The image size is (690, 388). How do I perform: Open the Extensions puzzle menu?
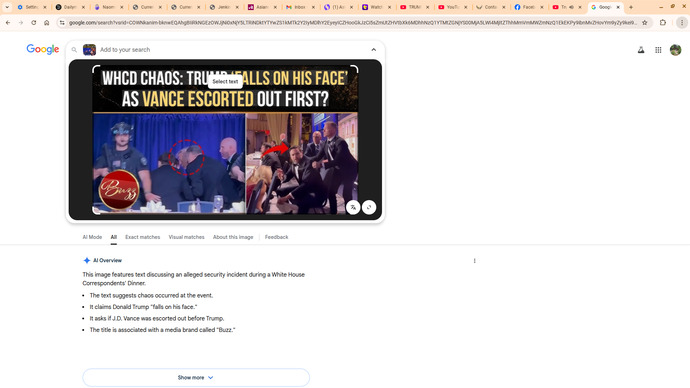pos(663,22)
